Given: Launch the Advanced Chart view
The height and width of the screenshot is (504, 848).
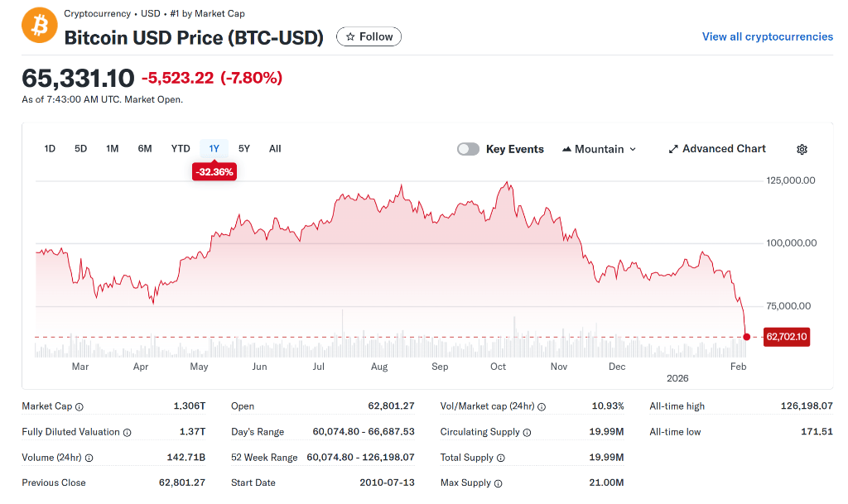Looking at the screenshot, I should point(717,149).
